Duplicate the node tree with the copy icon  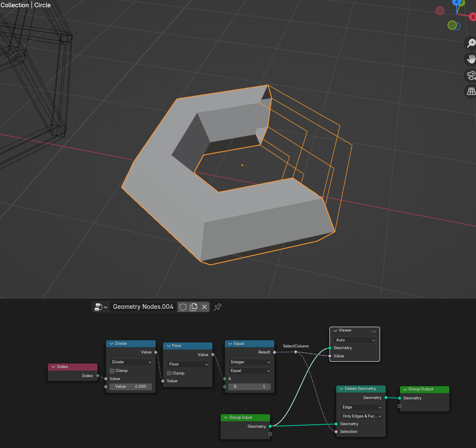(x=193, y=307)
